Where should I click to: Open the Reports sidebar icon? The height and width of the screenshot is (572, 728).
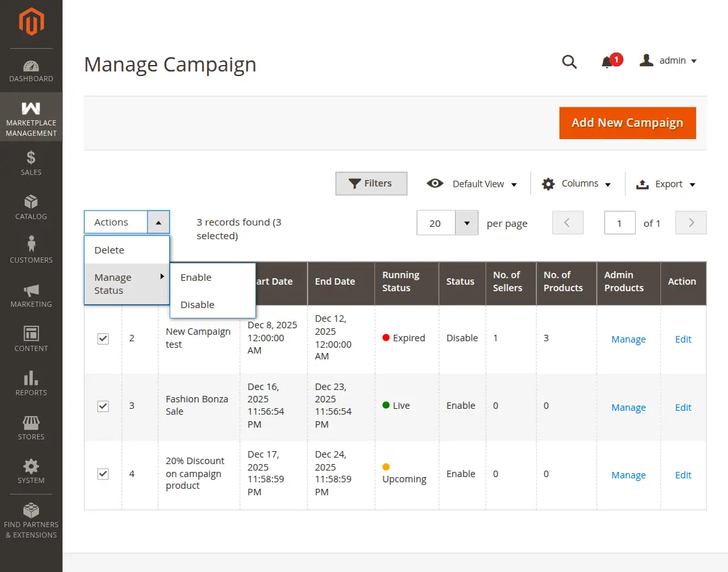[x=31, y=378]
